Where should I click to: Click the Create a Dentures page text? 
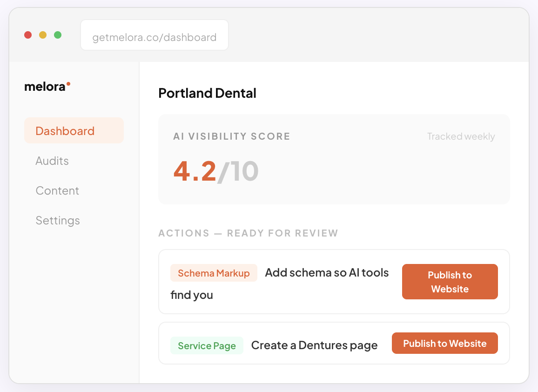314,345
